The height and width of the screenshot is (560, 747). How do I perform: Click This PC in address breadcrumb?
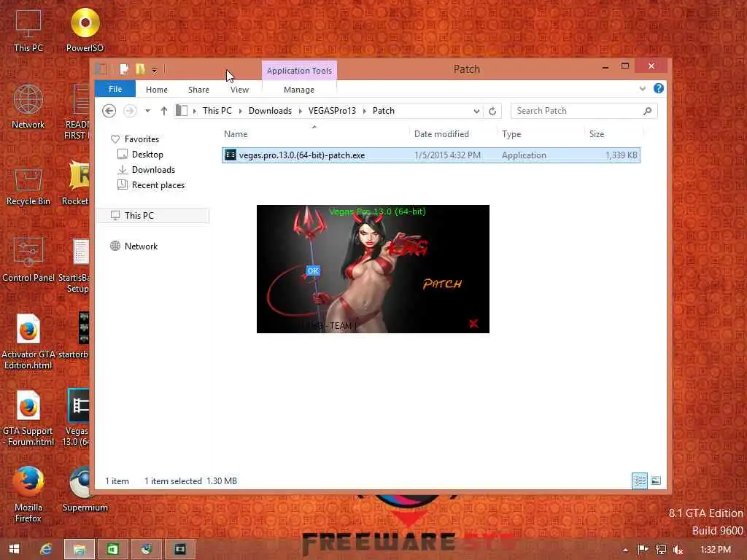pyautogui.click(x=217, y=111)
